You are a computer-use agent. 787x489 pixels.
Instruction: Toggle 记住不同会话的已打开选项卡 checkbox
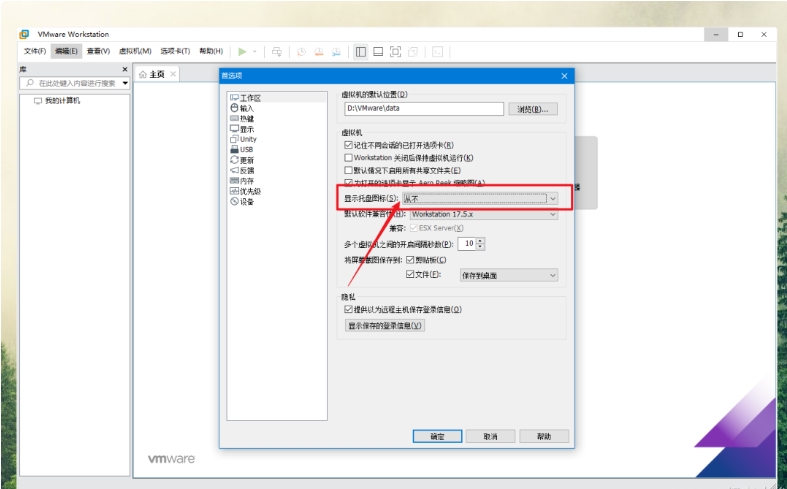pyautogui.click(x=348, y=145)
